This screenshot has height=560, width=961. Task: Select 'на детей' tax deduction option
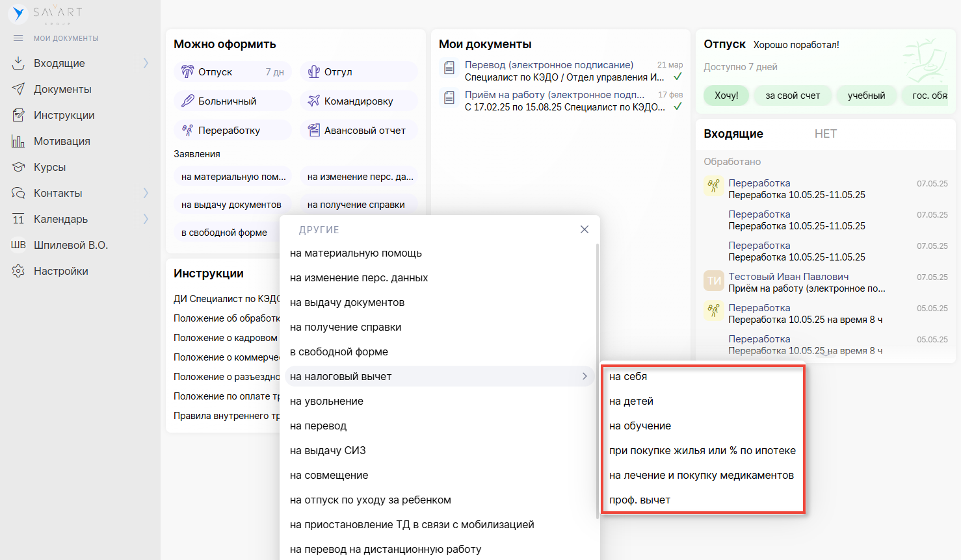(x=631, y=401)
